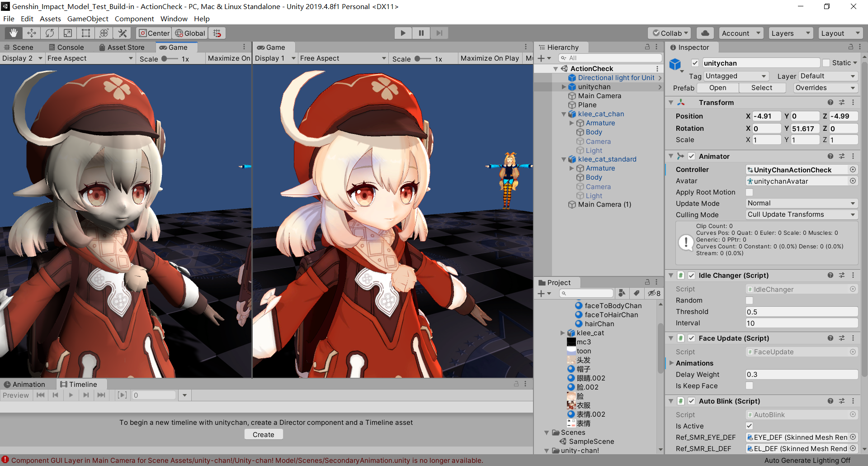Image resolution: width=868 pixels, height=466 pixels.
Task: Switch to the Animation tab
Action: point(25,384)
